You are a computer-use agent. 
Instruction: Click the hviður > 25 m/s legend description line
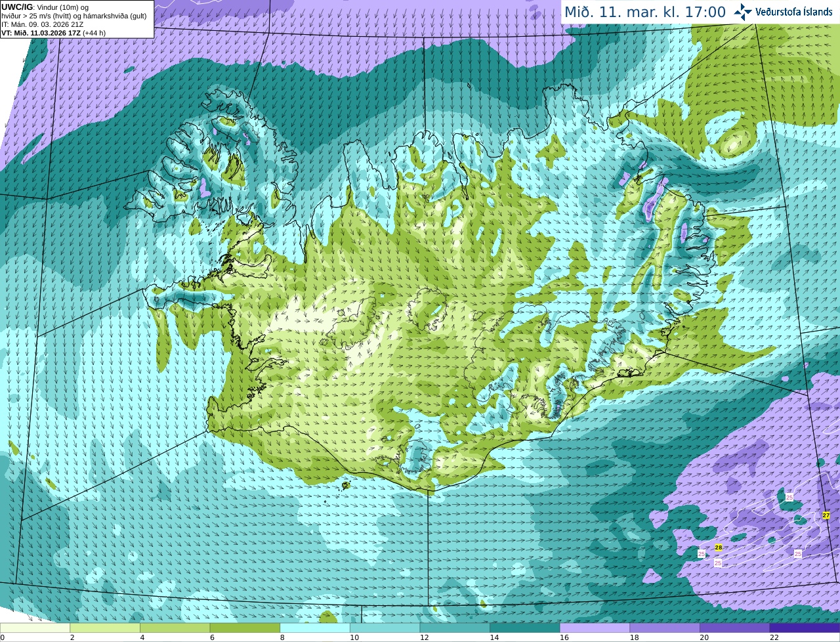[x=74, y=16]
